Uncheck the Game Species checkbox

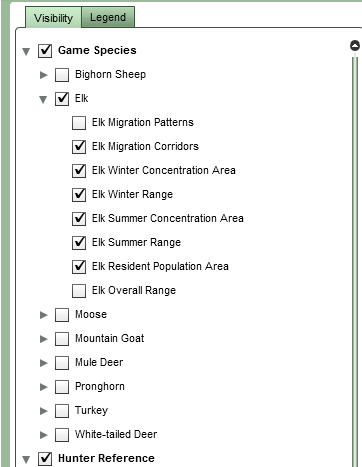pyautogui.click(x=45, y=51)
